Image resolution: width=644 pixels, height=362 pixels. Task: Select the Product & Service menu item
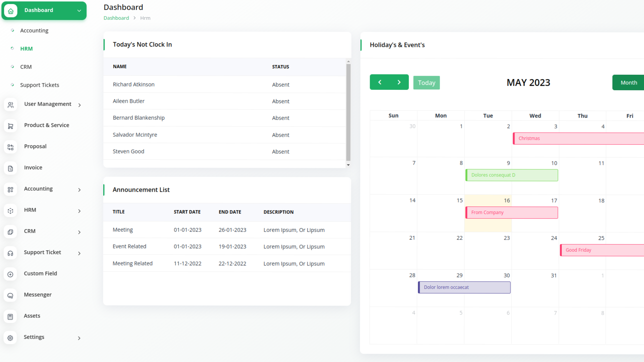coord(46,125)
